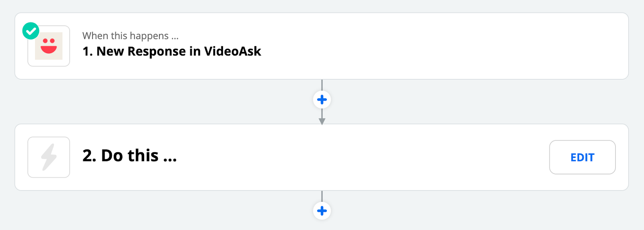
Task: Expand the action step card via blank area
Action: pos(362,157)
